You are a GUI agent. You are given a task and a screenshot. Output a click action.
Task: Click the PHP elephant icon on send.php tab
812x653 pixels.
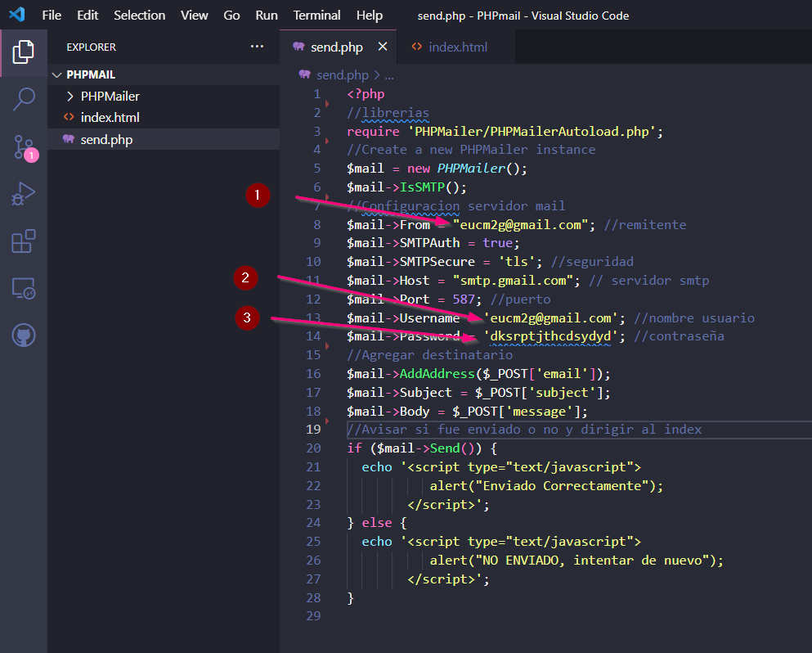click(x=298, y=47)
